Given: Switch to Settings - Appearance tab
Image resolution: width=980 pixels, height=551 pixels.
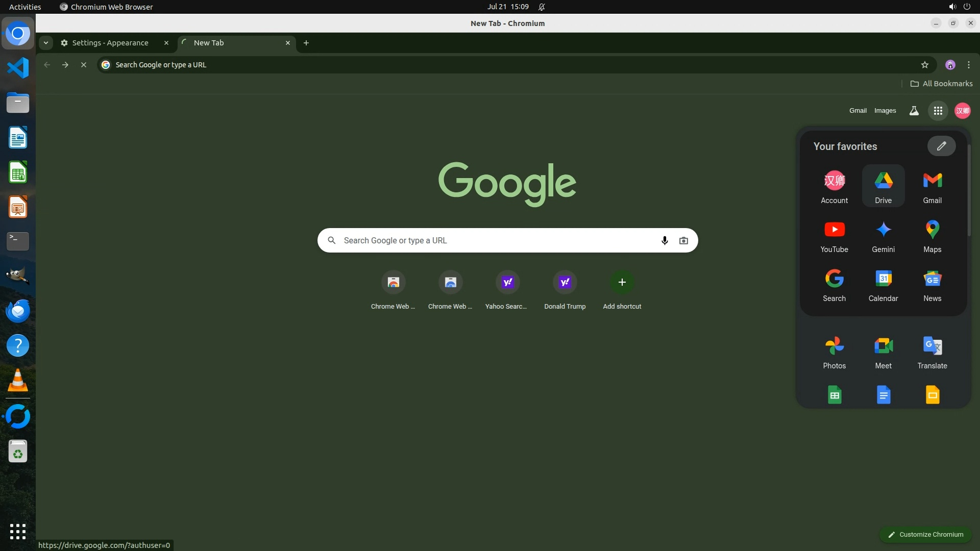Looking at the screenshot, I should 110,43.
